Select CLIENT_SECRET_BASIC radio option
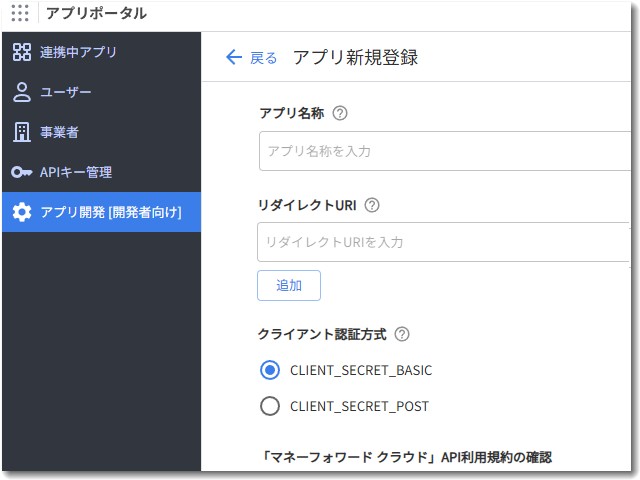 (269, 370)
